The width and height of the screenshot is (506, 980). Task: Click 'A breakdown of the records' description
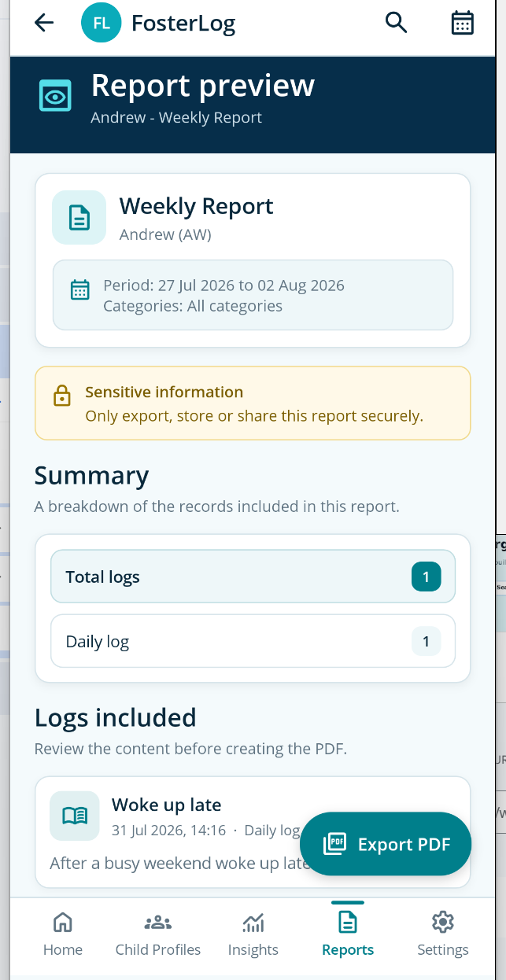217,507
